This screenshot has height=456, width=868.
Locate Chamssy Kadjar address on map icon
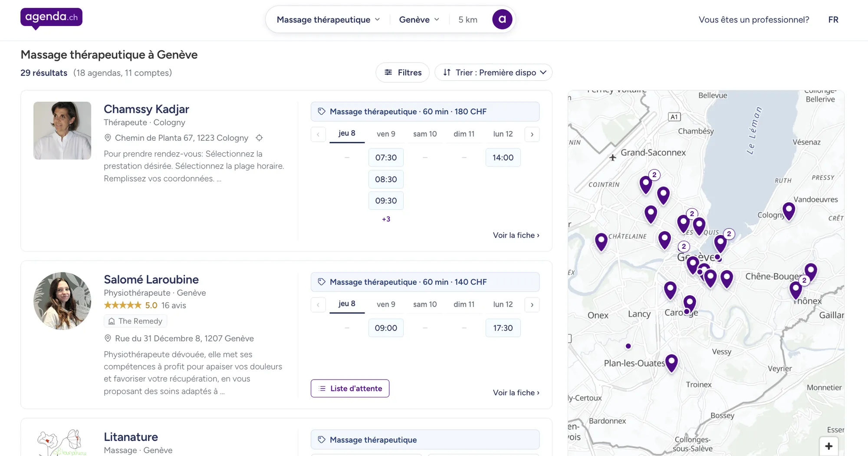(x=259, y=138)
